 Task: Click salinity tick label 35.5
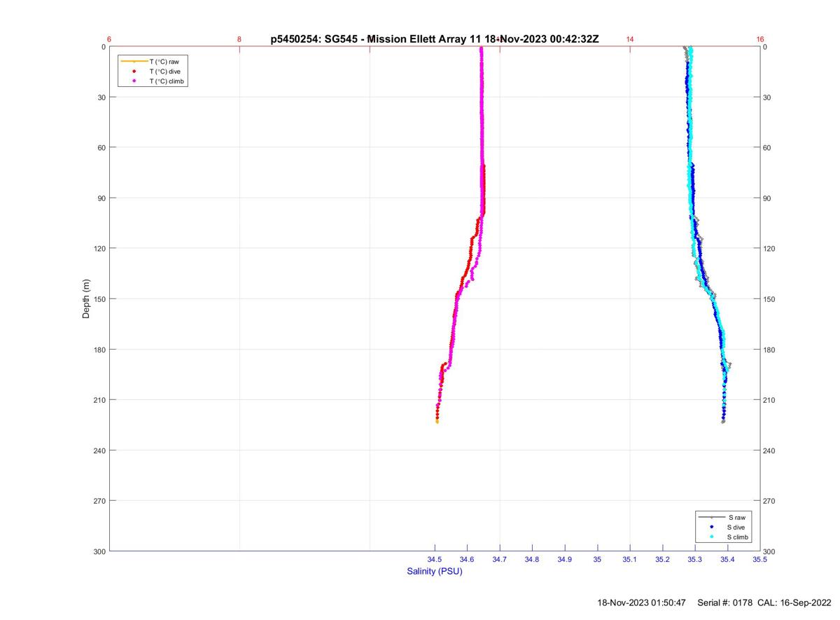[x=760, y=560]
